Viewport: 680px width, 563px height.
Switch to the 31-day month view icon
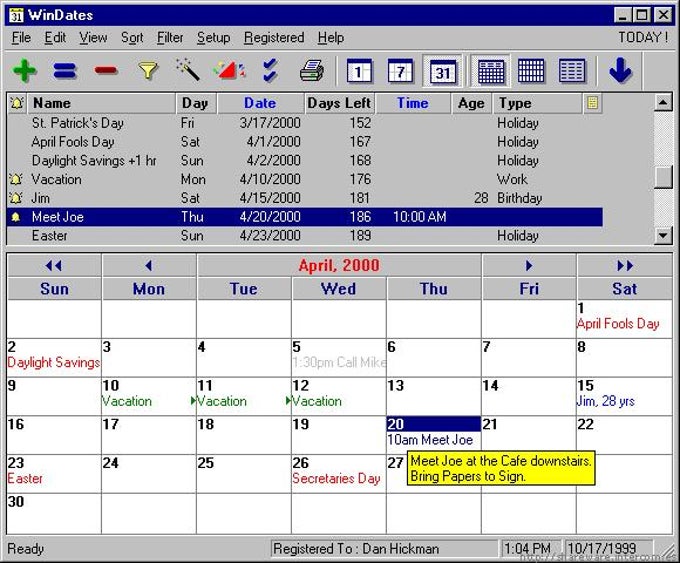tap(442, 70)
